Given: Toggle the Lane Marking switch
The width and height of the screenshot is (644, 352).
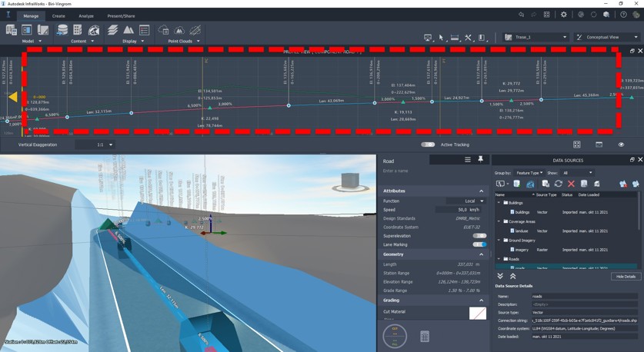Looking at the screenshot, I should 479,244.
